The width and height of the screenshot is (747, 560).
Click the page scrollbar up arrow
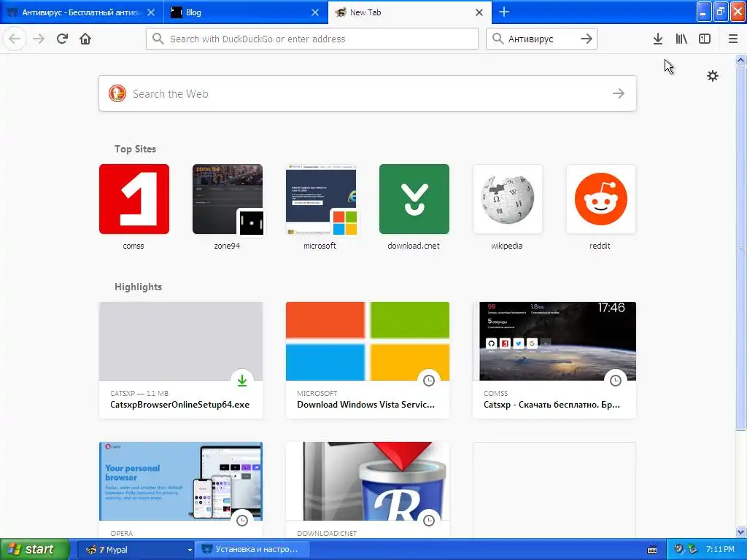740,60
